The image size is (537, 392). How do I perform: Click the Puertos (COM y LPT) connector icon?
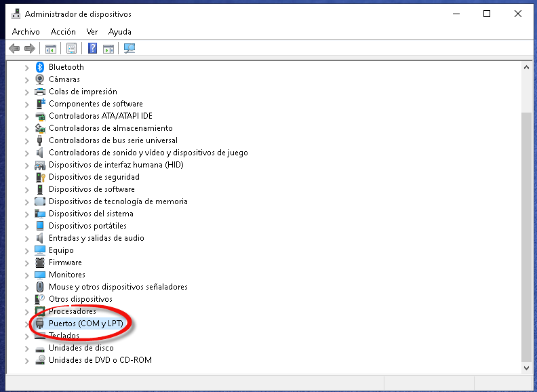40,324
